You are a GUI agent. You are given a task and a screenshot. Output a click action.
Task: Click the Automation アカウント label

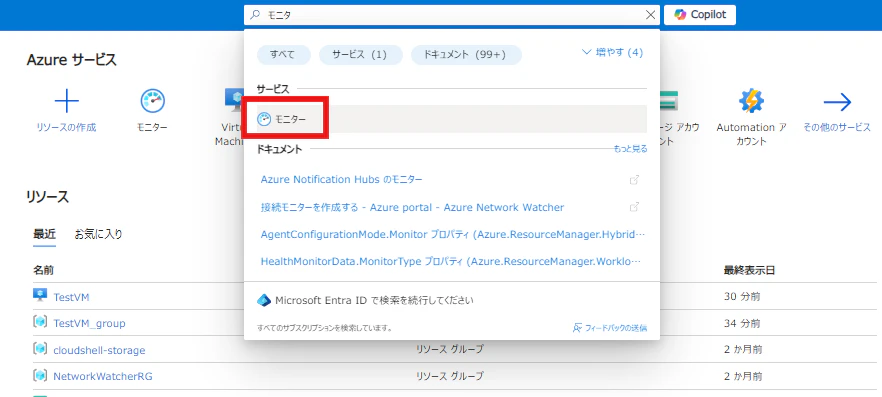coord(751,134)
